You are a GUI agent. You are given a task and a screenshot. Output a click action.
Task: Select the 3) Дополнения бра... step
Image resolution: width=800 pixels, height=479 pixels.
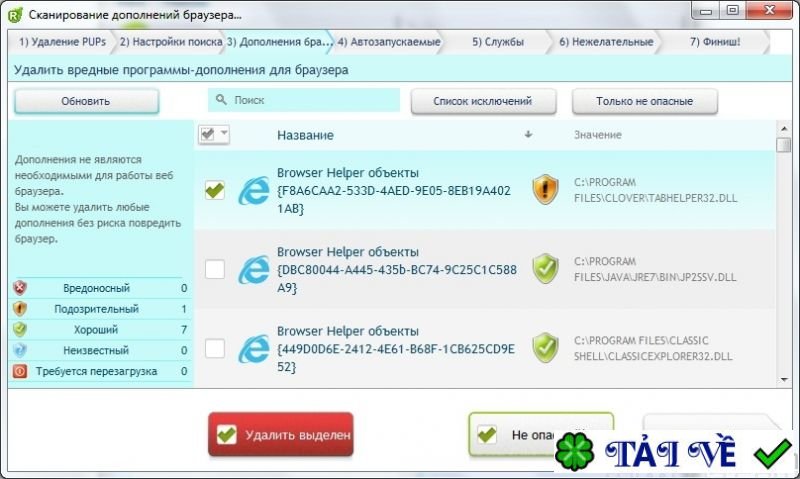pos(279,42)
